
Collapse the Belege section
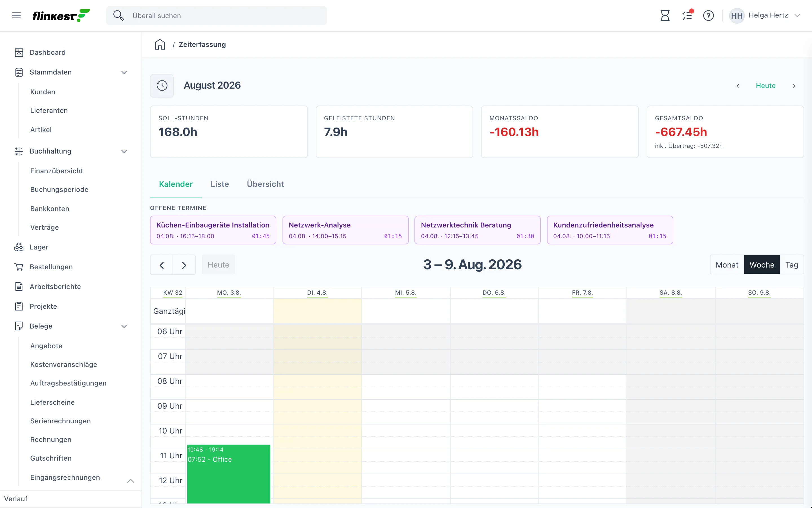[124, 326]
